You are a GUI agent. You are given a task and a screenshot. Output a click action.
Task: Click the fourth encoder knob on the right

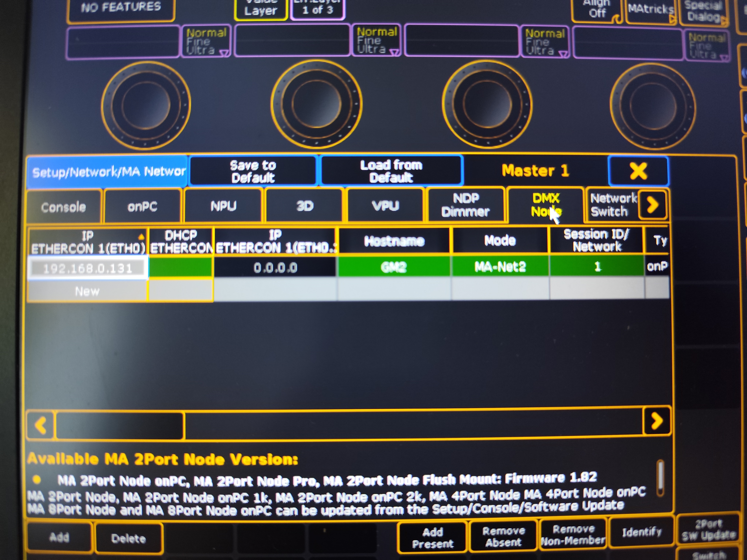coord(653,106)
